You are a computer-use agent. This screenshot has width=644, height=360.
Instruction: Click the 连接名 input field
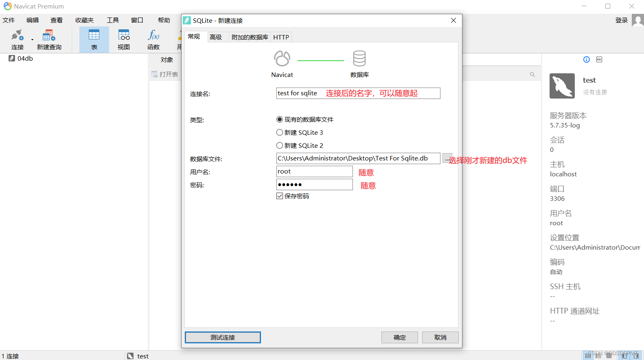(x=358, y=93)
